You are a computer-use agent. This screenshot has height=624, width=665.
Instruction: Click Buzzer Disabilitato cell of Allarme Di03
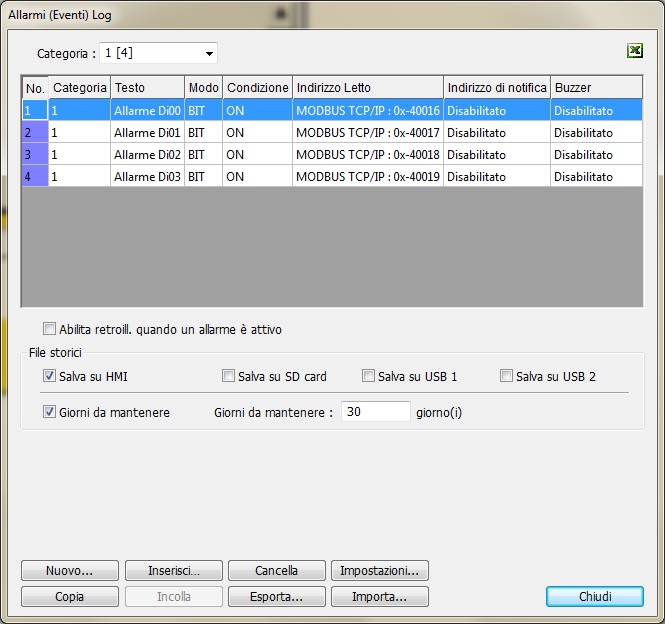tap(596, 176)
